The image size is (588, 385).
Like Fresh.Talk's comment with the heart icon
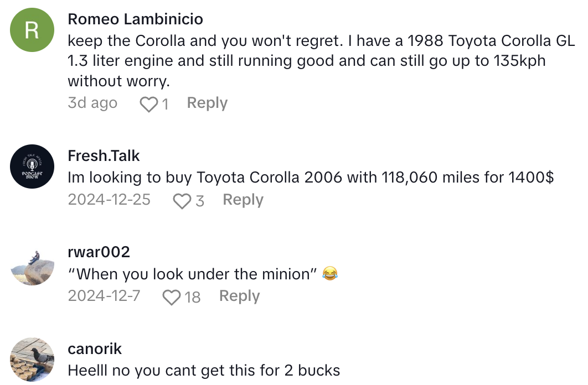(182, 200)
